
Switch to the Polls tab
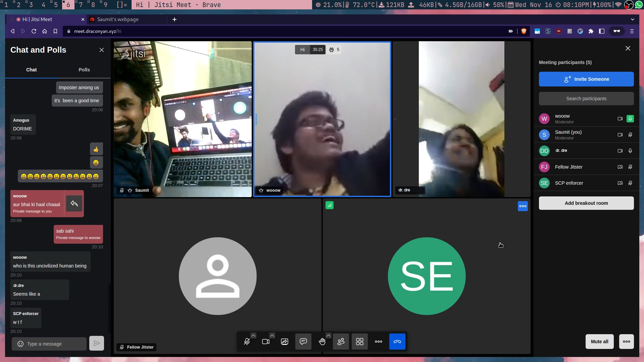tap(84, 70)
